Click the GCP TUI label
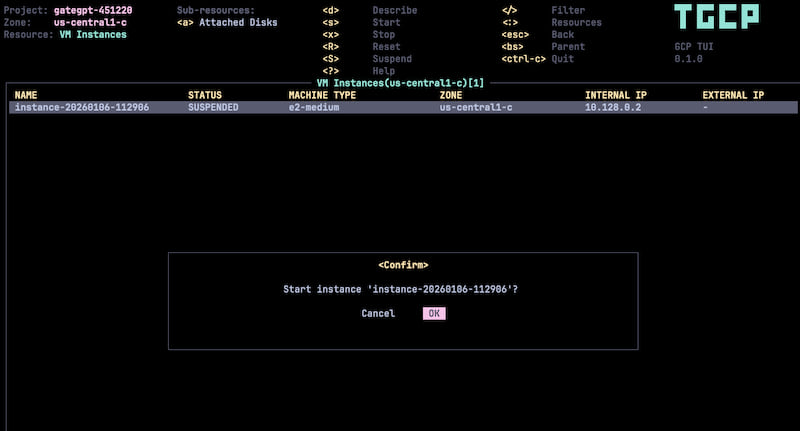 tap(694, 46)
